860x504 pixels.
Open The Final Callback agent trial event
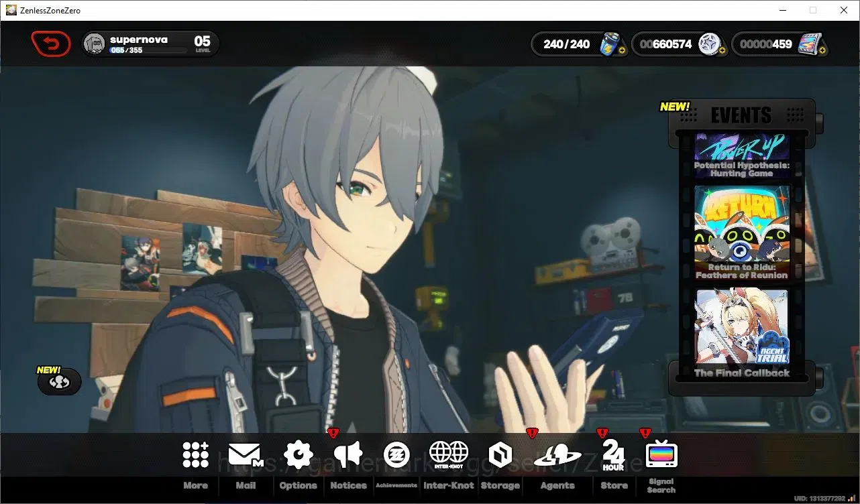(x=742, y=334)
